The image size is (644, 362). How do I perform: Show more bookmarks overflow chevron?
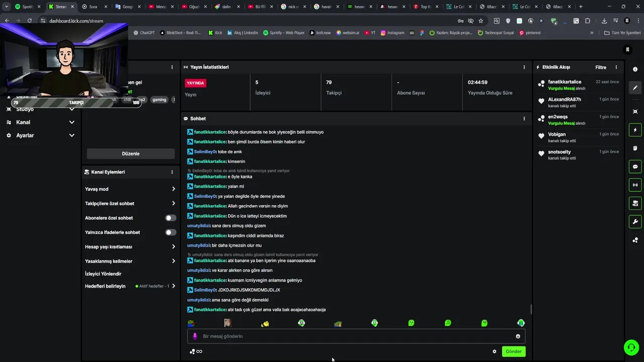tap(592, 33)
